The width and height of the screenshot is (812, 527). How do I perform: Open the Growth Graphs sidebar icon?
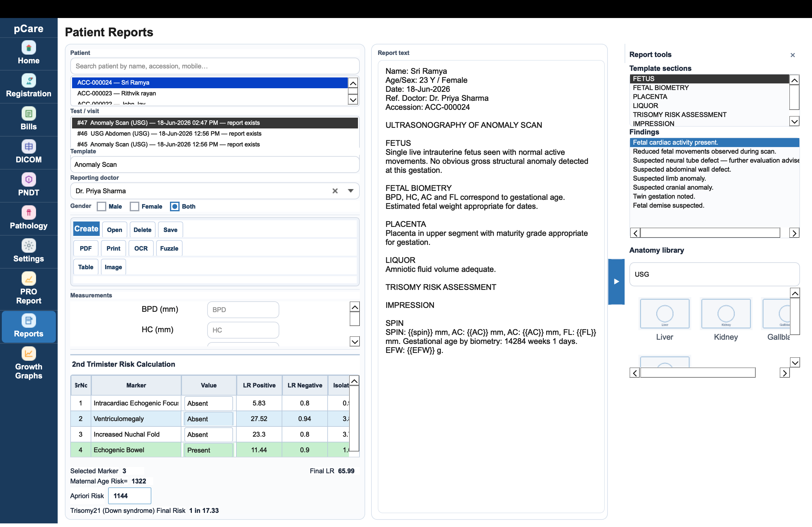coord(29,354)
